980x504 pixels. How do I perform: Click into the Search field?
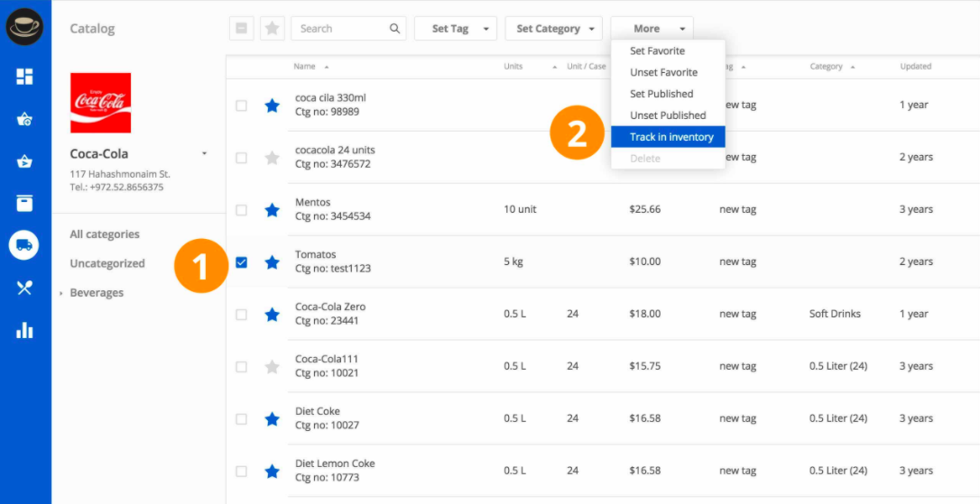(x=340, y=29)
